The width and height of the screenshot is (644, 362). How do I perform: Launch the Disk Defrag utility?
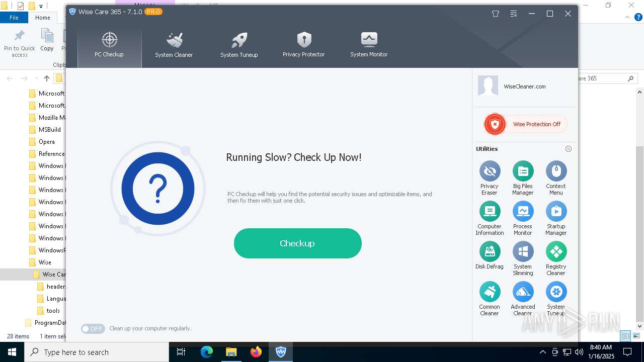tap(490, 255)
